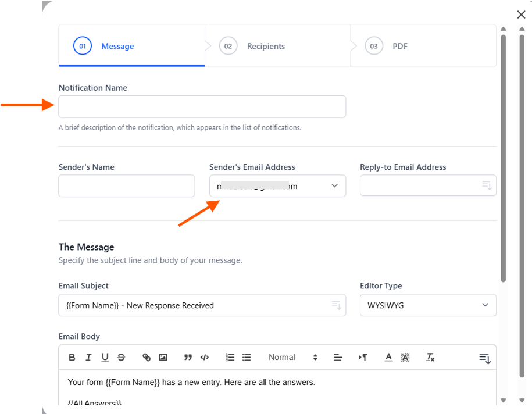Open text alignment options
The height and width of the screenshot is (414, 532).
338,357
